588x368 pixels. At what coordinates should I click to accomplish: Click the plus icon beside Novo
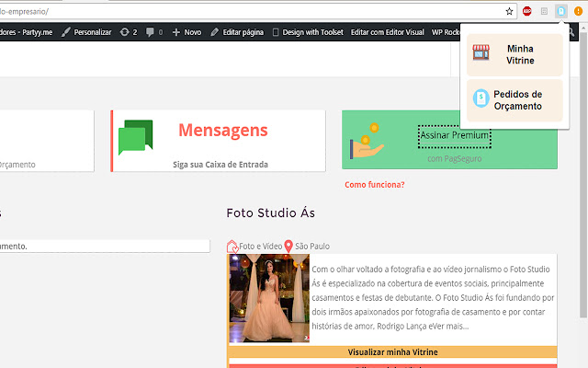(175, 32)
